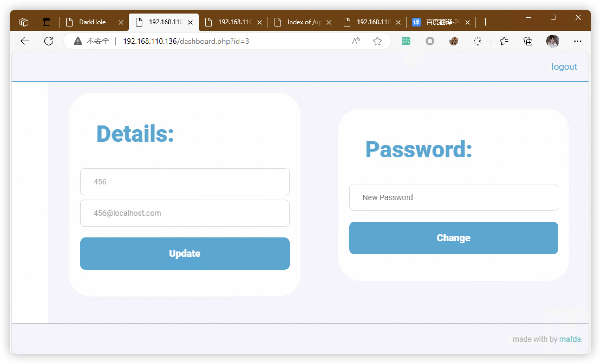This screenshot has height=364, width=601.
Task: Click the browser profile avatar icon
Action: click(552, 41)
